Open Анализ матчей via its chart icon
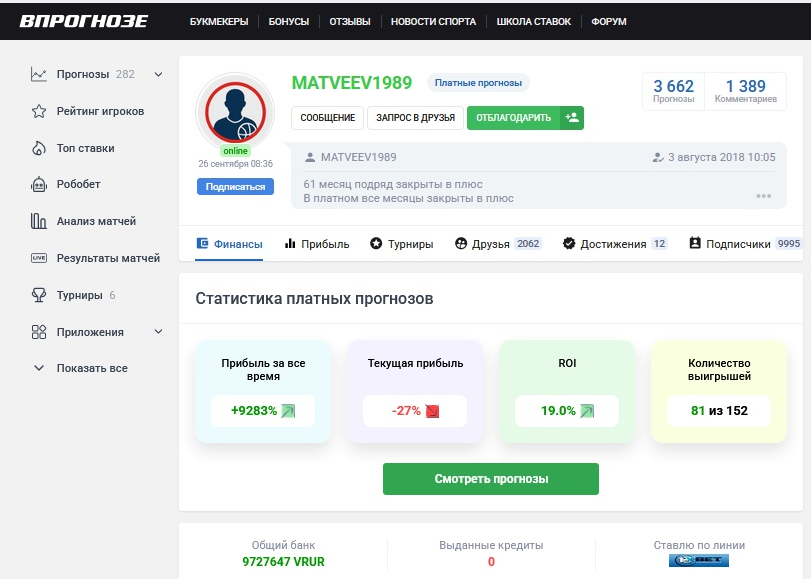Image resolution: width=811 pixels, height=579 pixels. coord(37,222)
